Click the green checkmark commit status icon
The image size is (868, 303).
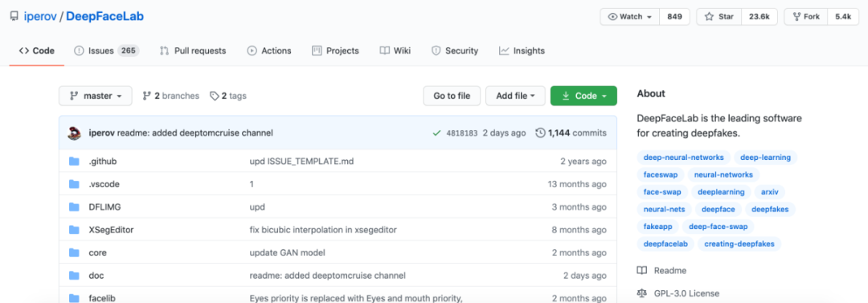(436, 133)
